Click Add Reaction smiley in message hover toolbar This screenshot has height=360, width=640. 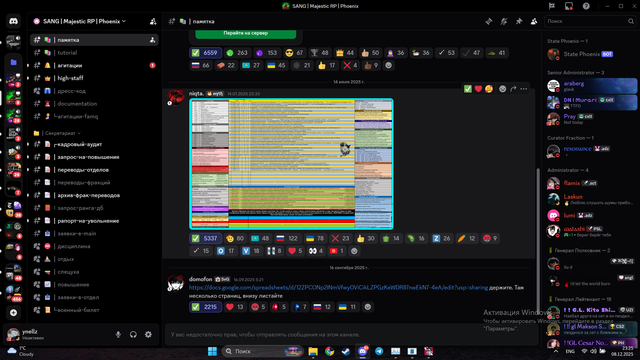(502, 89)
